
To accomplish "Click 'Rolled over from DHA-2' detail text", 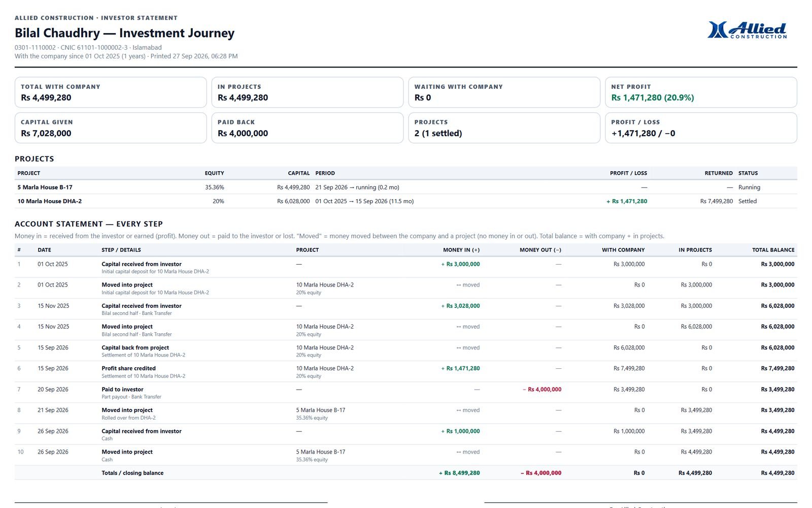I will pos(128,418).
